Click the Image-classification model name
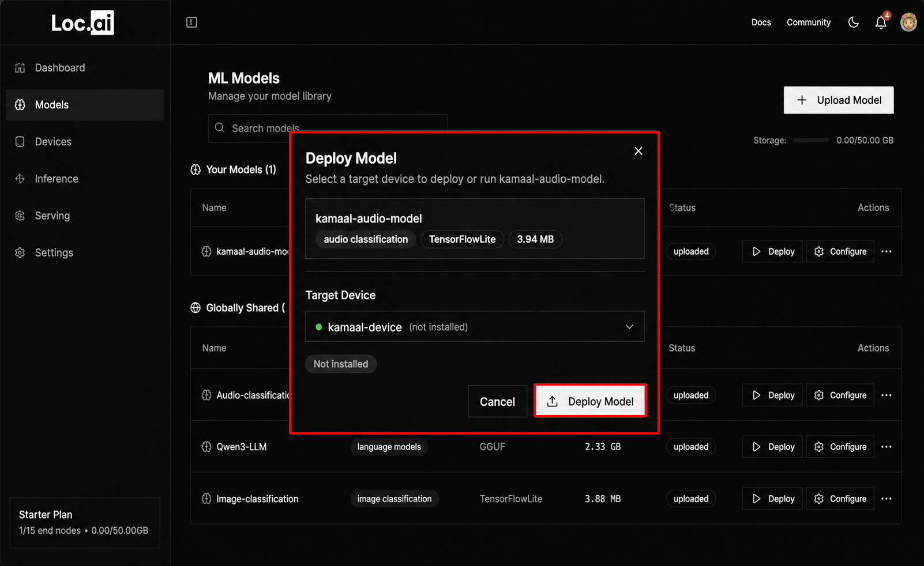 pyautogui.click(x=257, y=499)
